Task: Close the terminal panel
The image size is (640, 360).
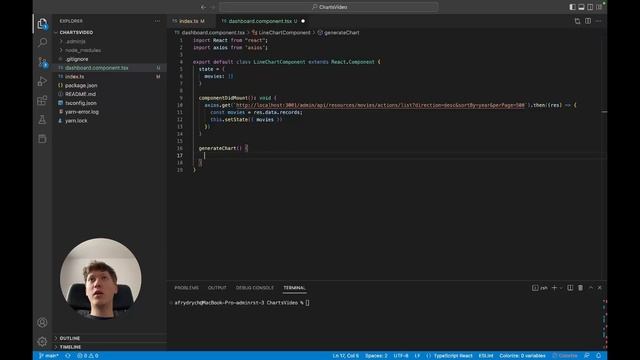Action: pos(600,288)
